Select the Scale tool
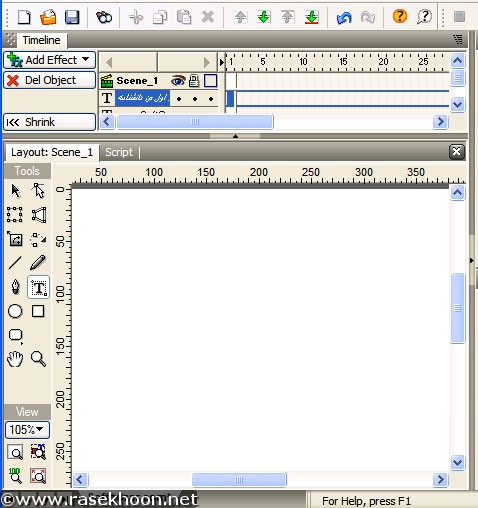Viewport: 478px width, 508px height. coord(15,239)
